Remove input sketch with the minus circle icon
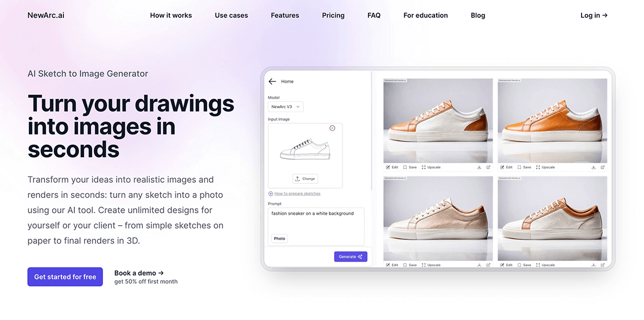This screenshot has width=644, height=320. [x=332, y=128]
